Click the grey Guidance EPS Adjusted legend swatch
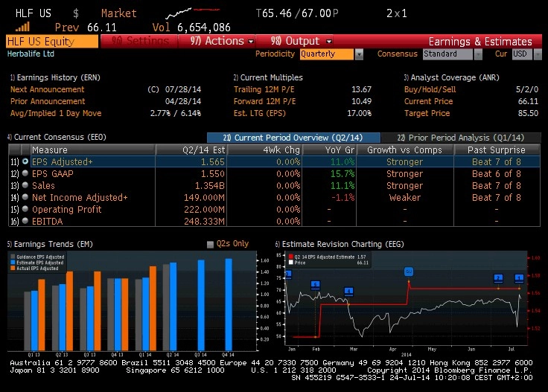Viewport: 548px width, 392px height. (x=13, y=257)
